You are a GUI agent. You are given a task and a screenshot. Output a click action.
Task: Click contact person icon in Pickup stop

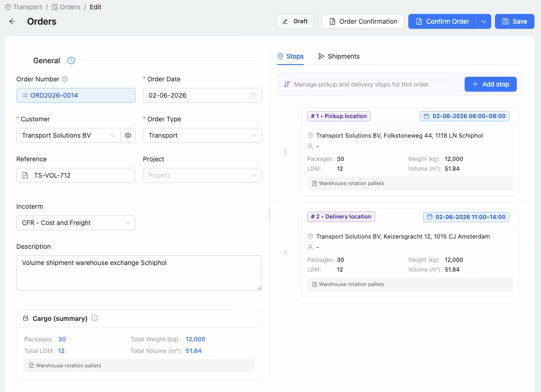[x=310, y=146]
